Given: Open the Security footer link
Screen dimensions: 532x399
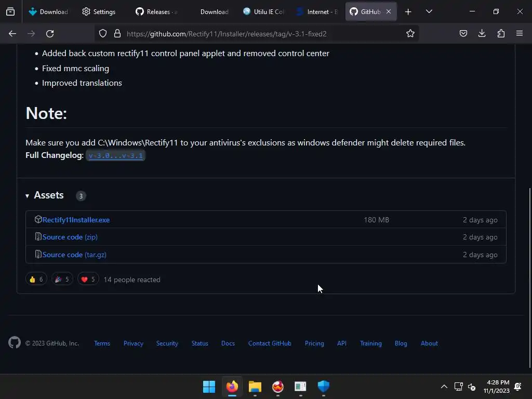Looking at the screenshot, I should coord(167,343).
